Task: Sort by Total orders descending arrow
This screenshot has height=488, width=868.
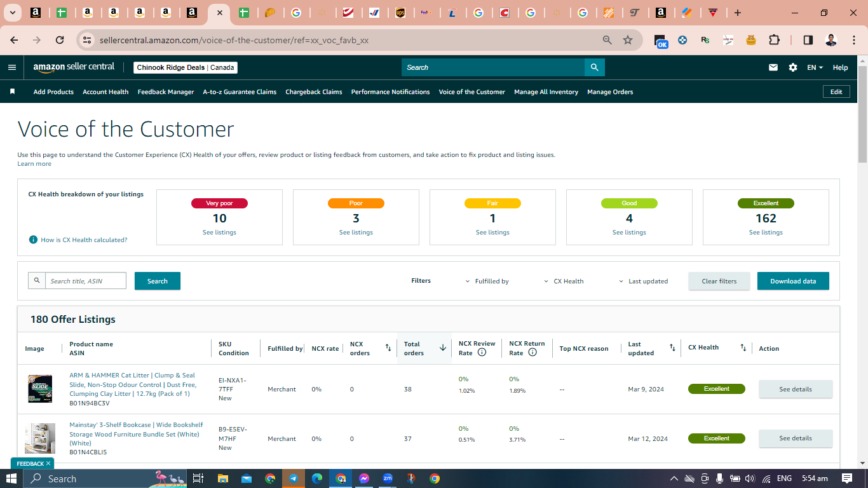Action: click(x=443, y=348)
